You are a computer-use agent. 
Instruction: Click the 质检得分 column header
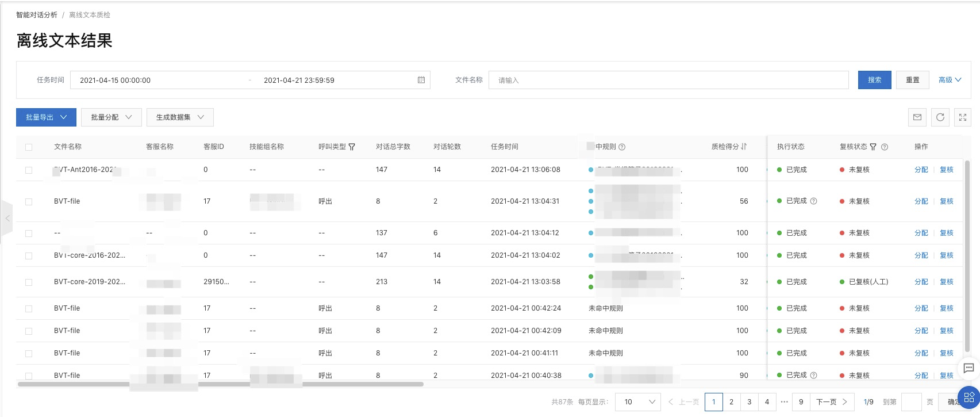click(725, 147)
